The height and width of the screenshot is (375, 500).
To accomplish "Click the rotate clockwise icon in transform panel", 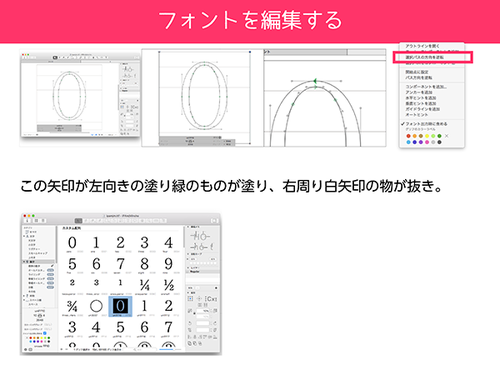I will [x=215, y=323].
